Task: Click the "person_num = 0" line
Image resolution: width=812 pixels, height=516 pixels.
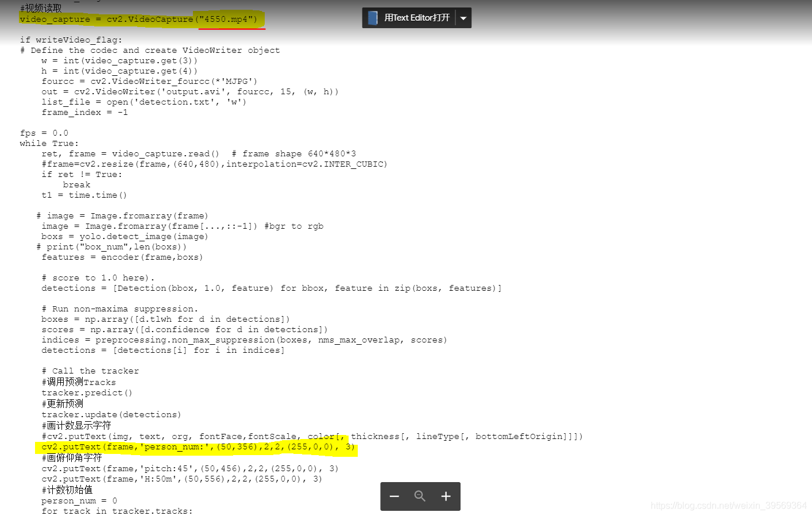Action: tap(79, 501)
